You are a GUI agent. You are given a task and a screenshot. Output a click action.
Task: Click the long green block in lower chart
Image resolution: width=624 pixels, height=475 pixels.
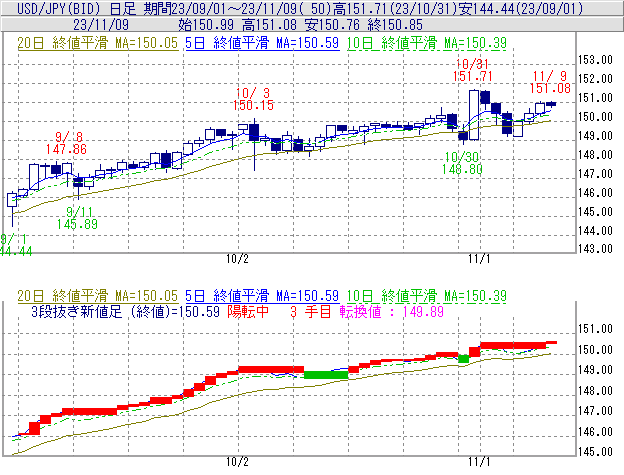326,375
